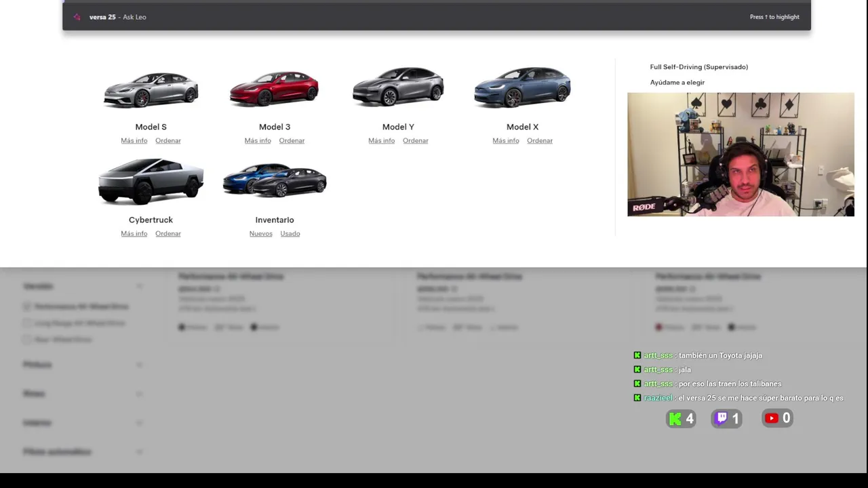Open Nuevos inventory link
The width and height of the screenshot is (868, 488).
click(x=260, y=233)
